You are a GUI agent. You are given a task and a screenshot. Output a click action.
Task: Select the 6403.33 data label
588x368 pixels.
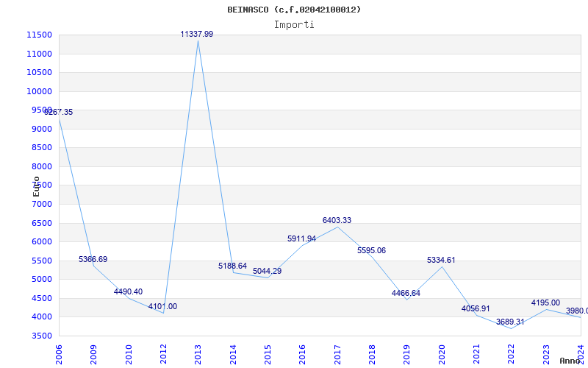pos(337,220)
